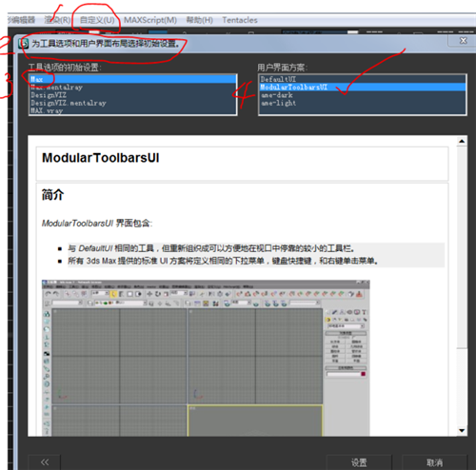Screen dimensions: 476x470
Task: Click the 设置 button
Action: [359, 462]
